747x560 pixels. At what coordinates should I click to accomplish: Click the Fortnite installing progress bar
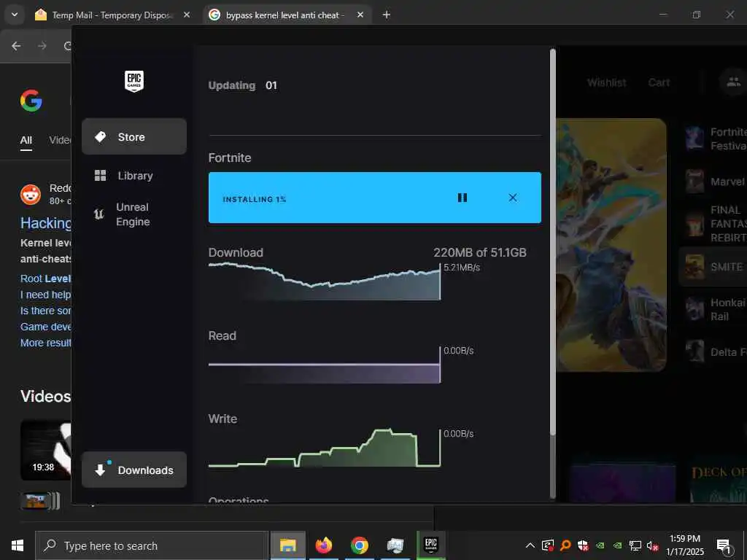click(x=374, y=198)
